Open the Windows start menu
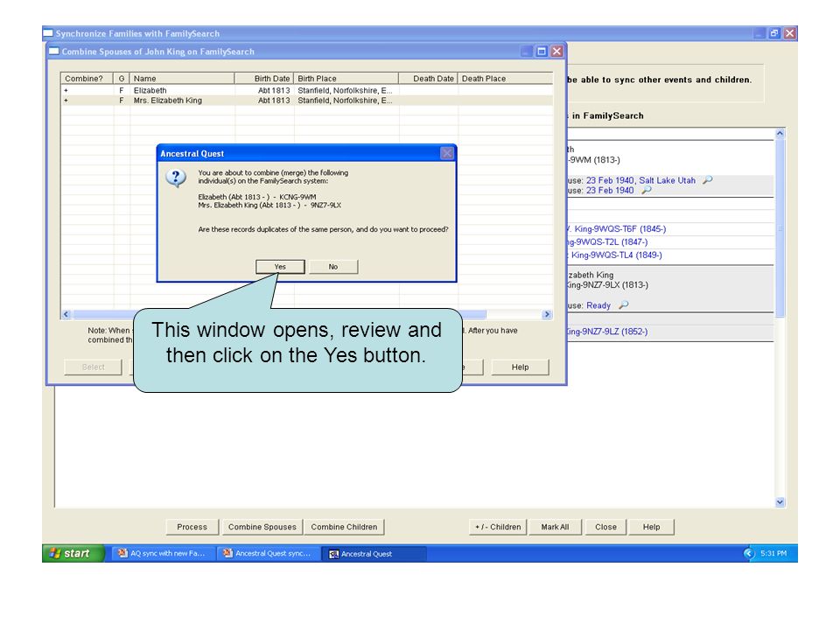Screen dimensions: 840x630 (x=73, y=553)
